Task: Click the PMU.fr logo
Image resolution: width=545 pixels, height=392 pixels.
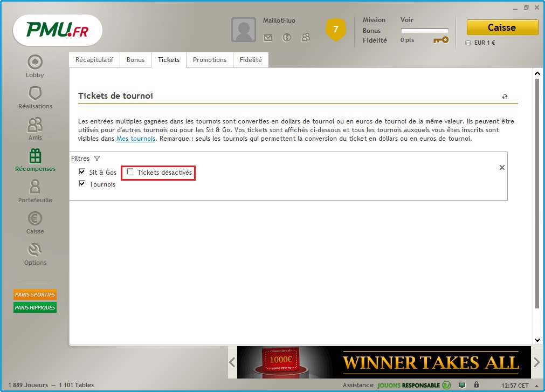Action: [x=58, y=30]
